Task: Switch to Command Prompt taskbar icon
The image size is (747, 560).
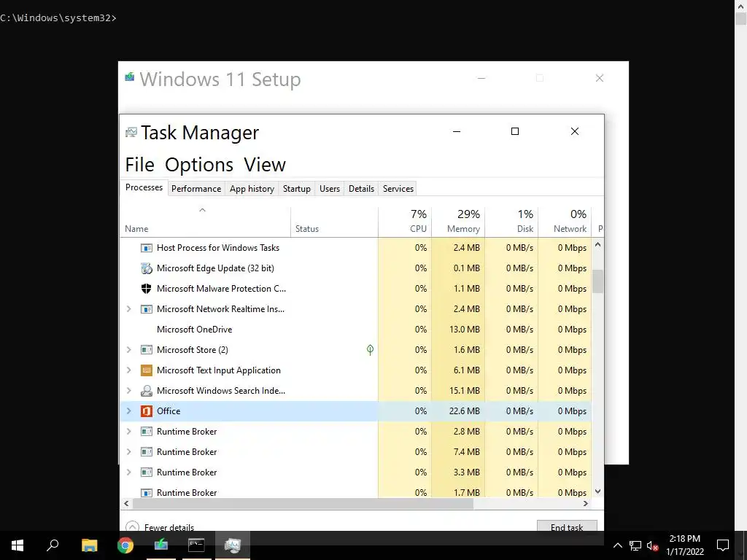Action: pyautogui.click(x=196, y=545)
